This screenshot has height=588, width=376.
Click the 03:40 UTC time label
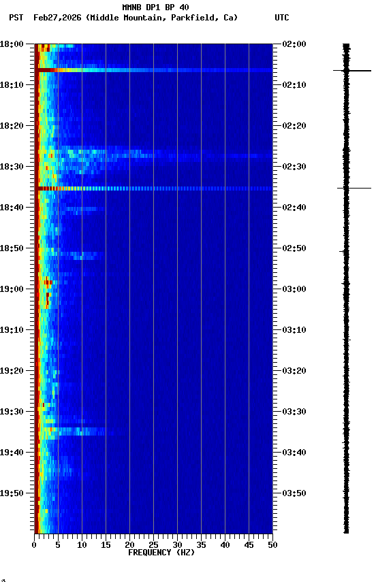tap(294, 453)
